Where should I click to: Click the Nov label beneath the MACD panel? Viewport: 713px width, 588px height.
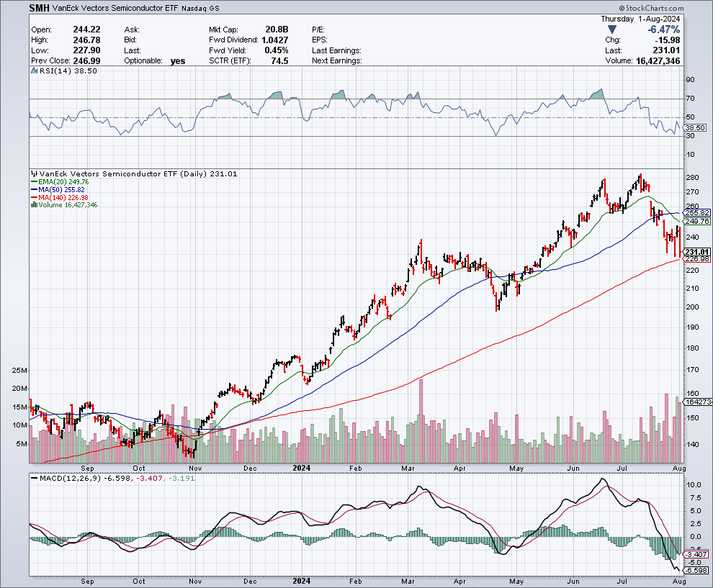pyautogui.click(x=194, y=580)
